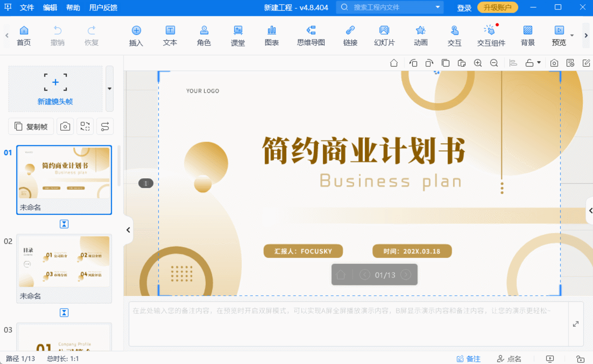The image size is (593, 364).
Task: Open the project file search dropdown
Action: click(x=437, y=7)
